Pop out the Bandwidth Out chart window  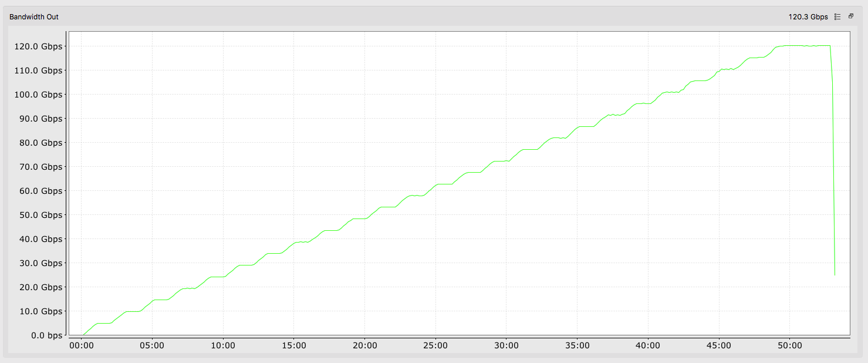tap(851, 16)
